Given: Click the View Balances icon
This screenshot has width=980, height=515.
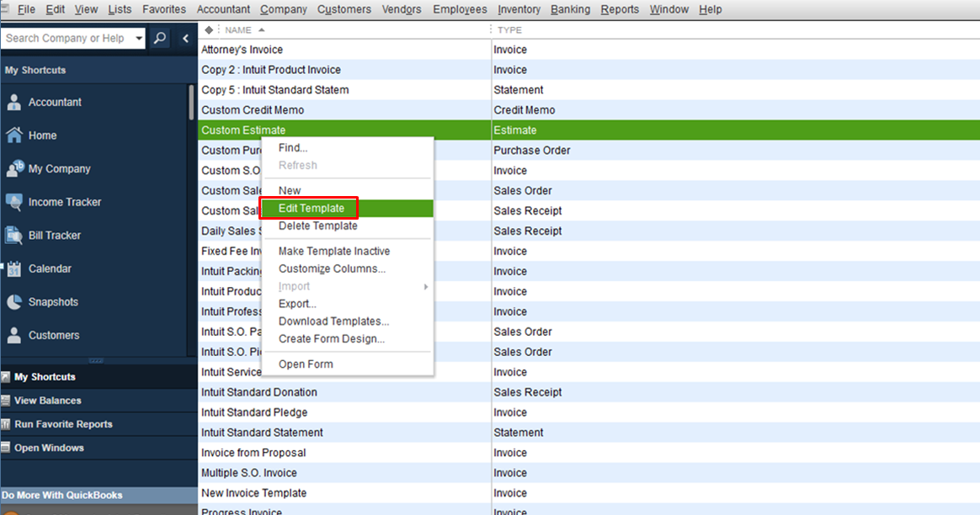Looking at the screenshot, I should (6, 401).
